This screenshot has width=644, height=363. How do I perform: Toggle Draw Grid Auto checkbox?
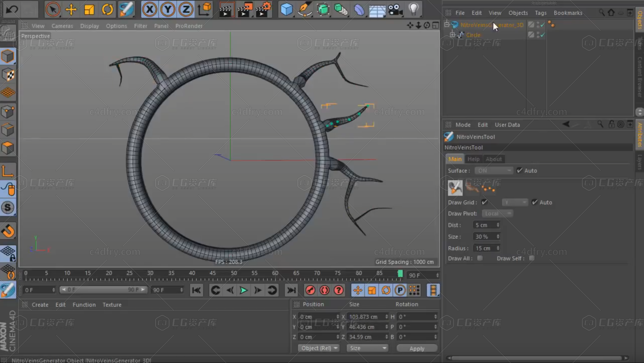click(x=534, y=202)
